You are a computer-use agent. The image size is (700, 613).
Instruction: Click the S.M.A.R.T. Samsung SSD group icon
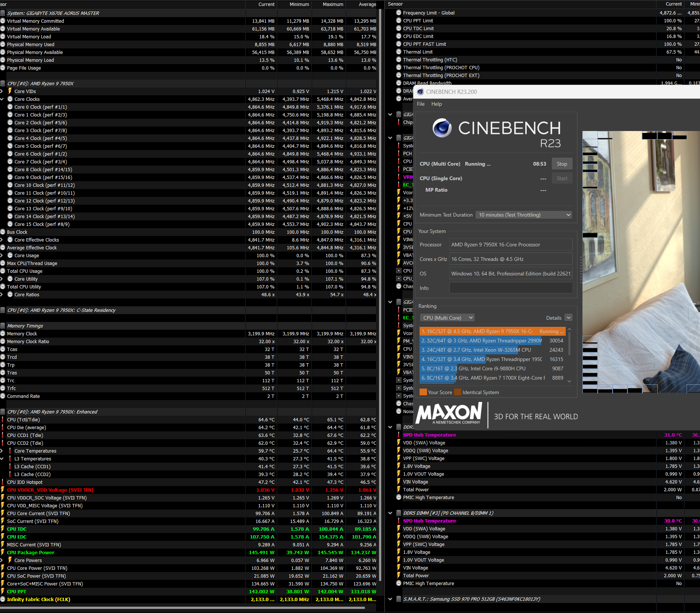(x=399, y=599)
